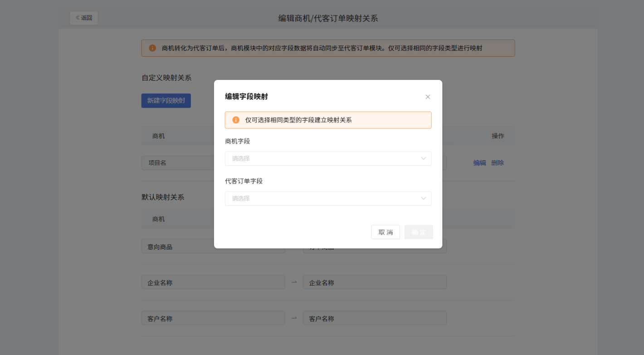
Task: Click the arrow between 企业名称 fields
Action: pos(294,282)
